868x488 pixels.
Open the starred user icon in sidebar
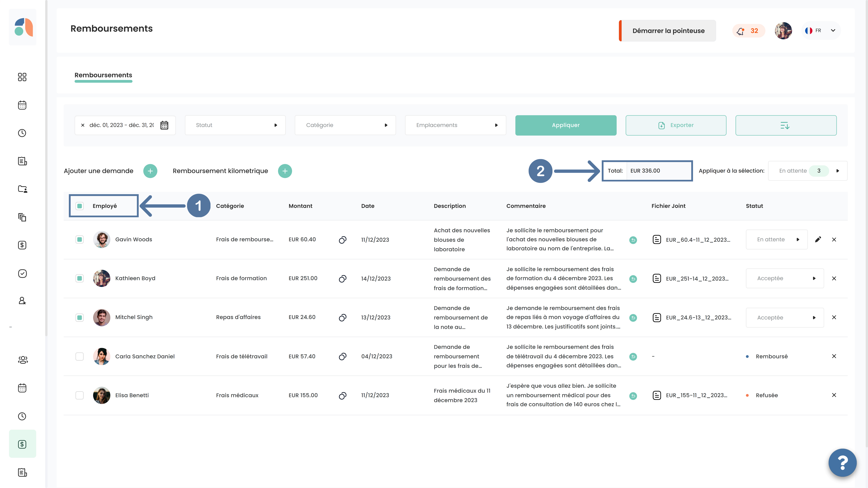(22, 301)
